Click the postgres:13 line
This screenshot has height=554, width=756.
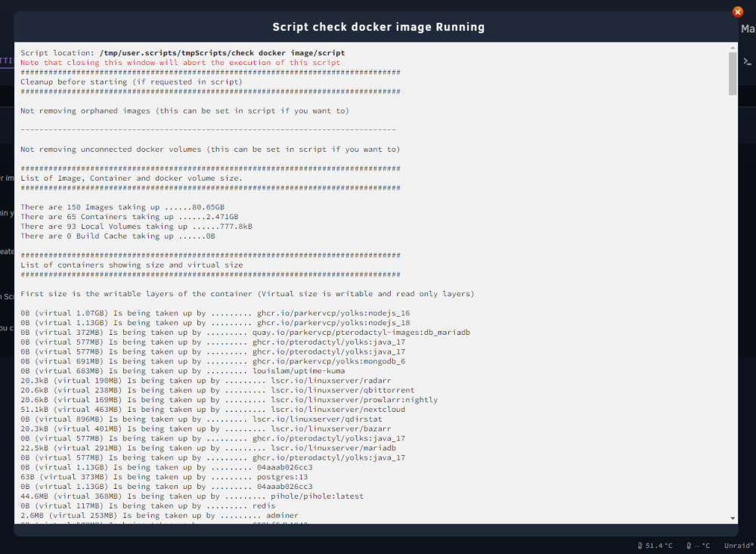pyautogui.click(x=164, y=478)
